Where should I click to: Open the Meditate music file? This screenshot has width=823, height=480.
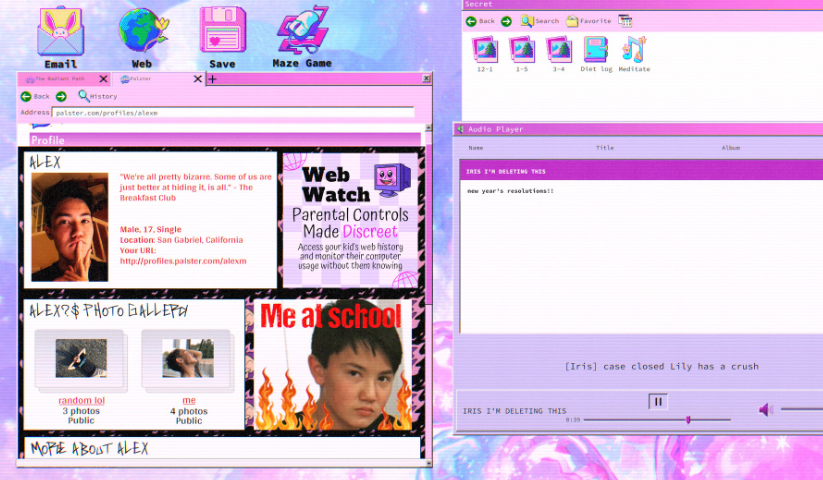point(634,54)
